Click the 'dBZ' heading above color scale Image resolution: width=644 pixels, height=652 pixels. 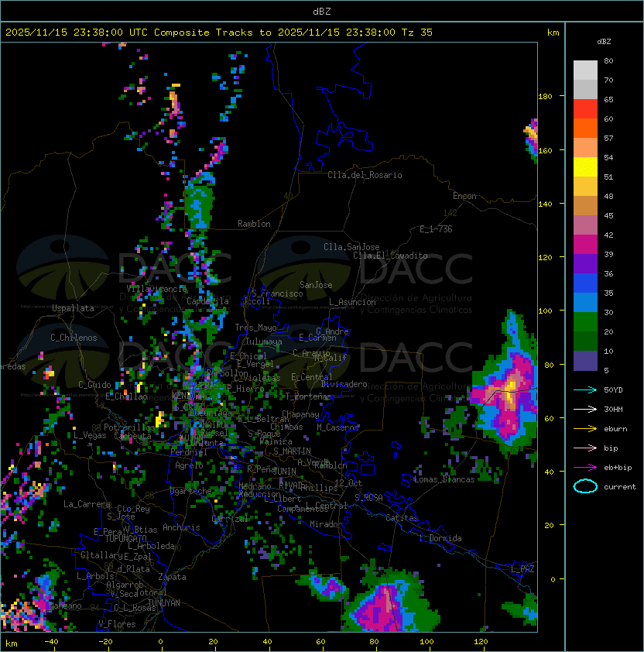[x=604, y=42]
